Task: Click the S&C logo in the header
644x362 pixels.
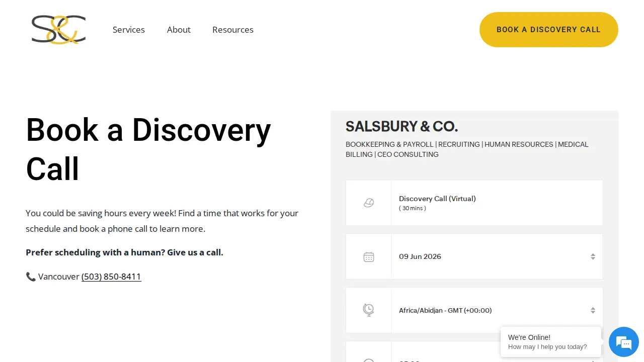Action: 58,30
